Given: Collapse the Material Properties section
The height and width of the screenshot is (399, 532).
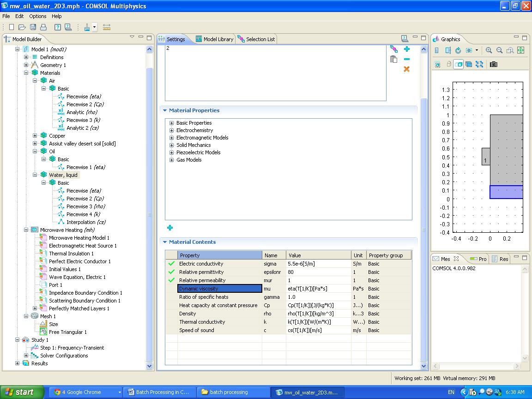Looking at the screenshot, I should click(x=165, y=110).
